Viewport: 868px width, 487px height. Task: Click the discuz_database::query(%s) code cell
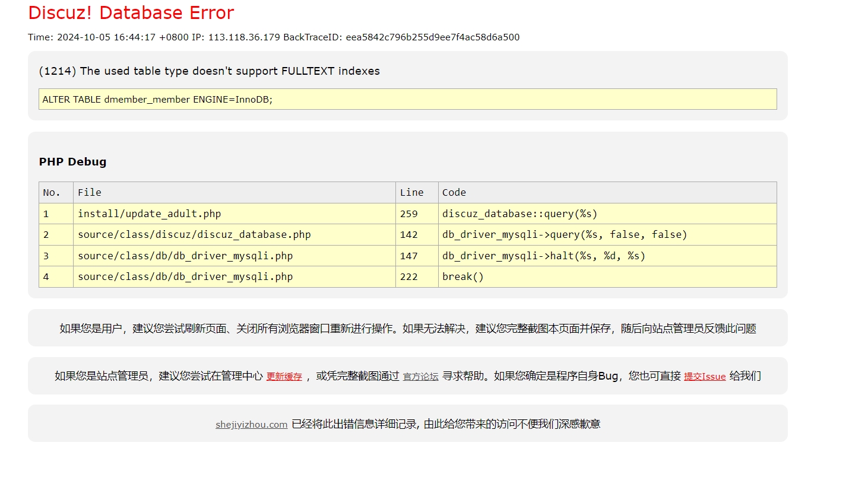tap(519, 214)
